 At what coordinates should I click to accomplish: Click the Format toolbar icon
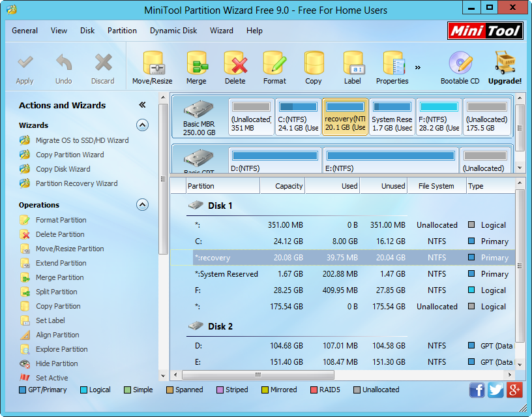click(x=275, y=63)
